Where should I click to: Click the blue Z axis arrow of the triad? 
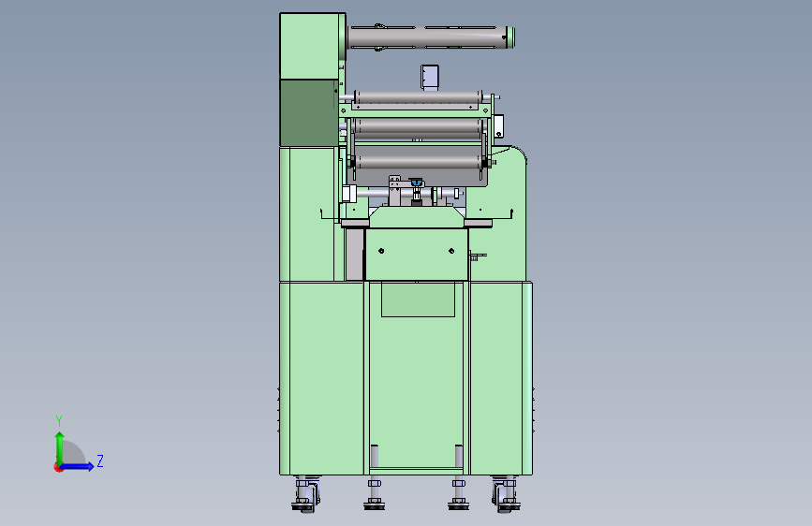pyautogui.click(x=78, y=466)
